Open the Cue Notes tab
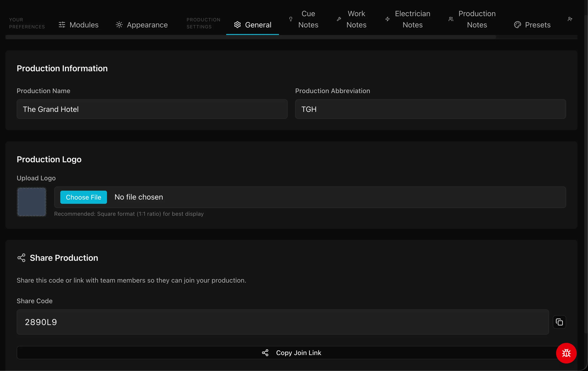Image resolution: width=588 pixels, height=371 pixels. 304,19
